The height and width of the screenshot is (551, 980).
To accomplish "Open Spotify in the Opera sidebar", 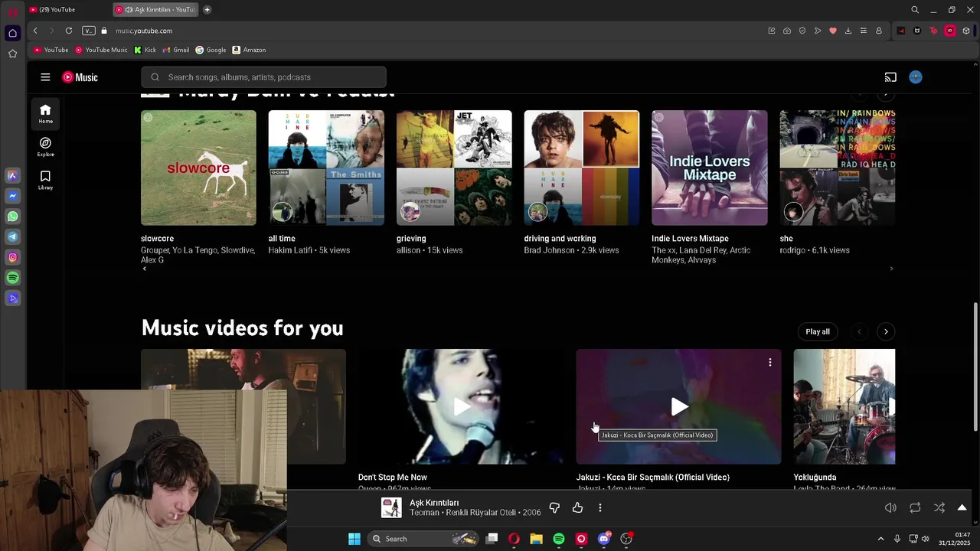I will [x=12, y=278].
